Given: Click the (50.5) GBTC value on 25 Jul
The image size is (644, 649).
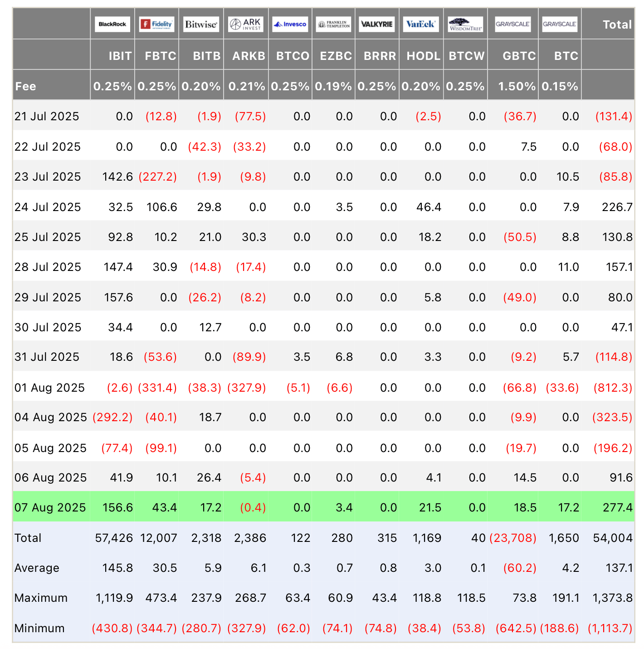Looking at the screenshot, I should tap(520, 237).
